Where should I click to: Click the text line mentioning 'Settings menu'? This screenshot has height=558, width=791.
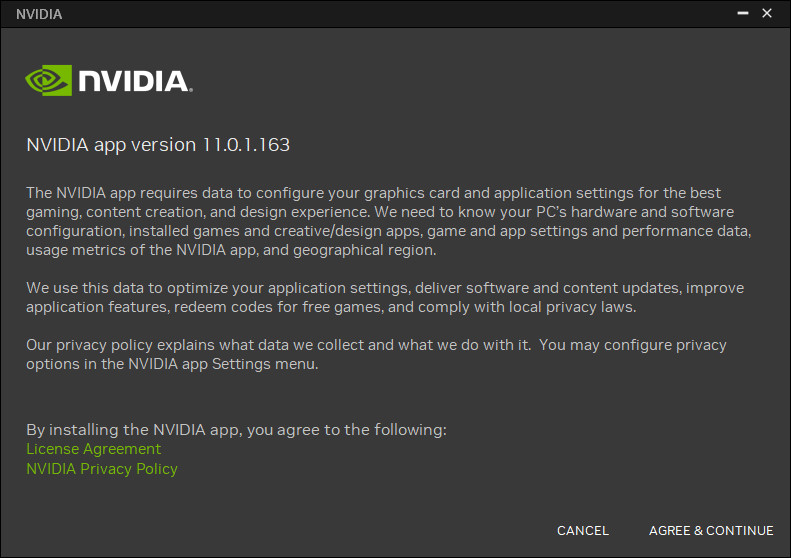point(172,364)
